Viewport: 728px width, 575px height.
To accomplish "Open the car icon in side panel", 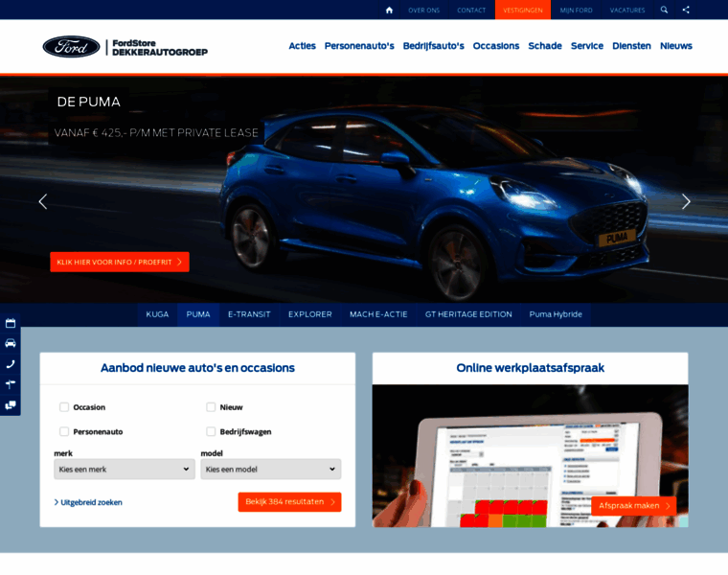I will pyautogui.click(x=11, y=343).
